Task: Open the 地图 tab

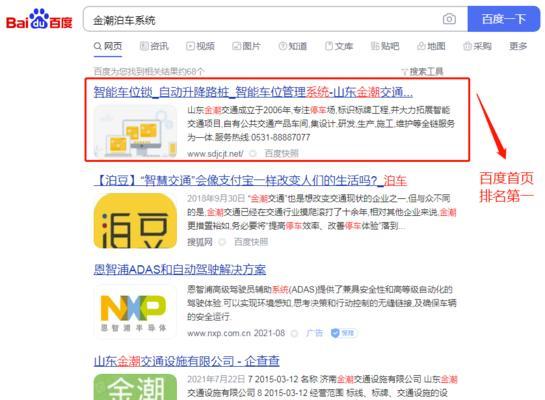Action: click(431, 46)
